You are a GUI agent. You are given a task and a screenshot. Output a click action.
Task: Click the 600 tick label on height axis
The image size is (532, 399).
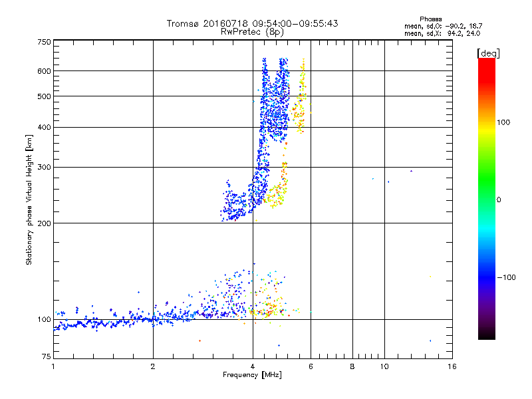pos(44,71)
